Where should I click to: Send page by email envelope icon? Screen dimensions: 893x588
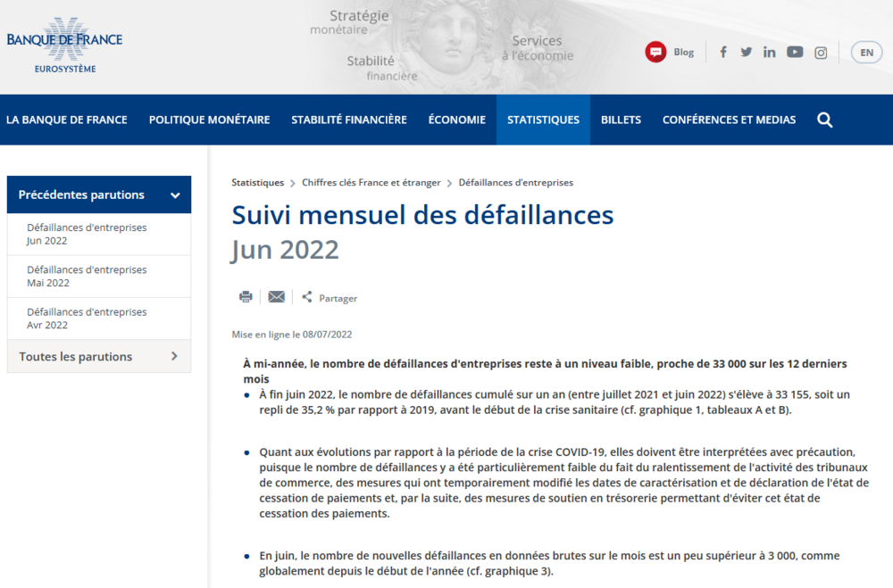[x=276, y=297]
